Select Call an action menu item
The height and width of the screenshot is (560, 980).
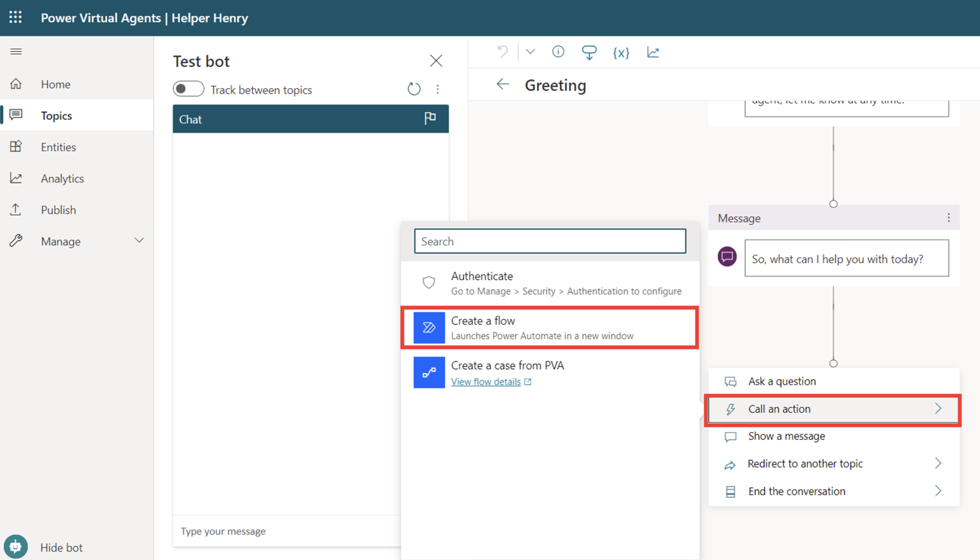pyautogui.click(x=833, y=409)
